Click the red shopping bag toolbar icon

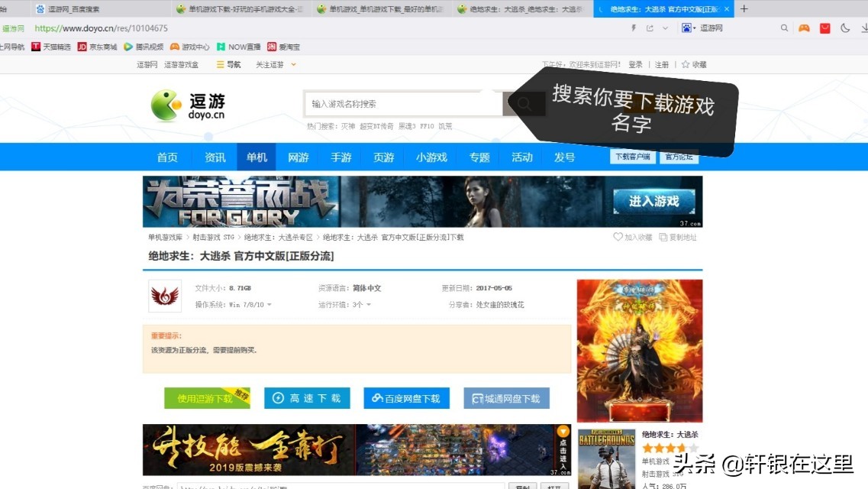pyautogui.click(x=824, y=28)
